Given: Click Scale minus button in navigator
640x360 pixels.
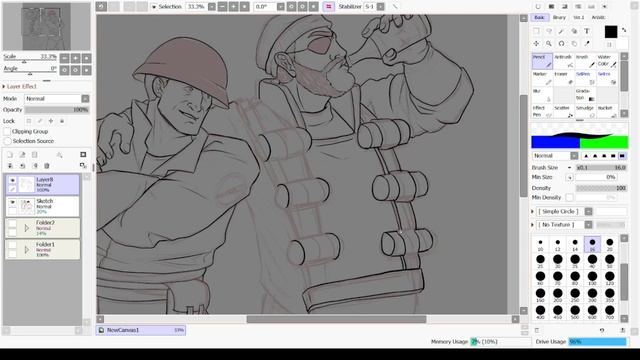Looking at the screenshot, I should point(64,58).
